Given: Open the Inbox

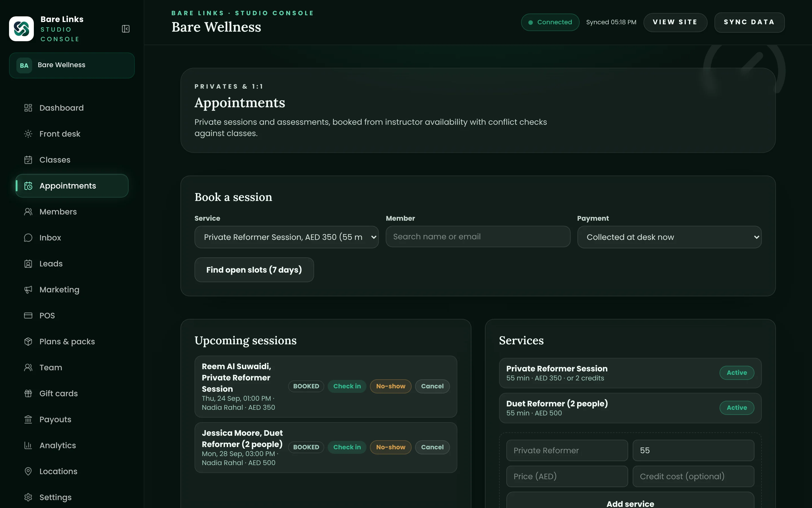Looking at the screenshot, I should pyautogui.click(x=72, y=238).
